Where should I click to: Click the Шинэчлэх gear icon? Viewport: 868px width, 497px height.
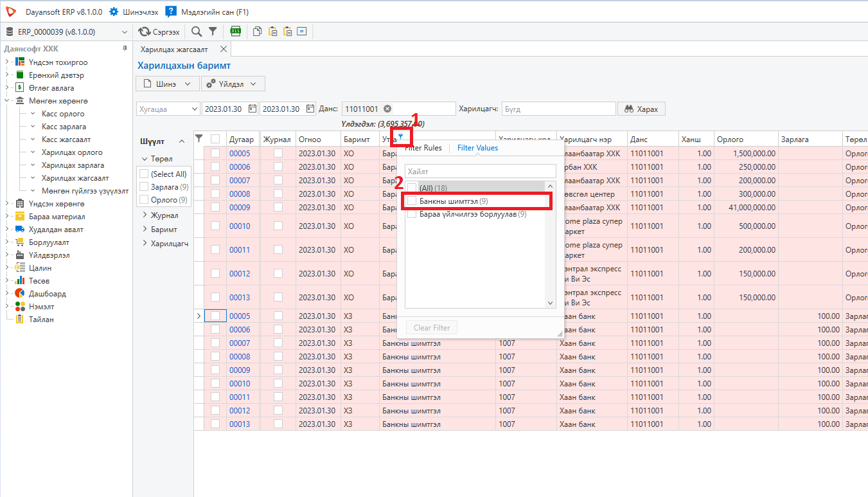point(114,12)
